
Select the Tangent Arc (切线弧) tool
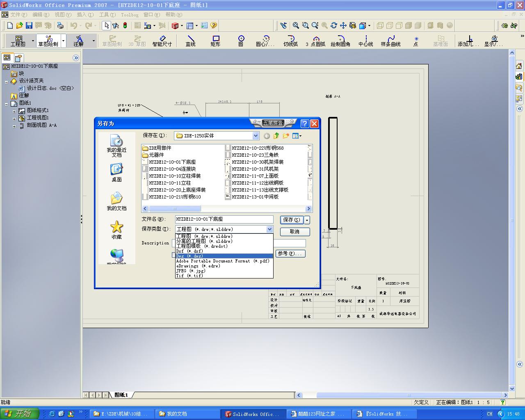[290, 41]
